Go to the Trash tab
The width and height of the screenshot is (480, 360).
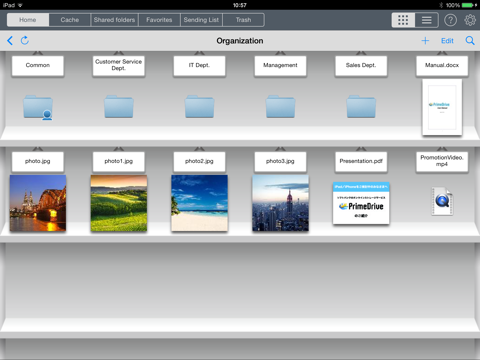coord(243,20)
